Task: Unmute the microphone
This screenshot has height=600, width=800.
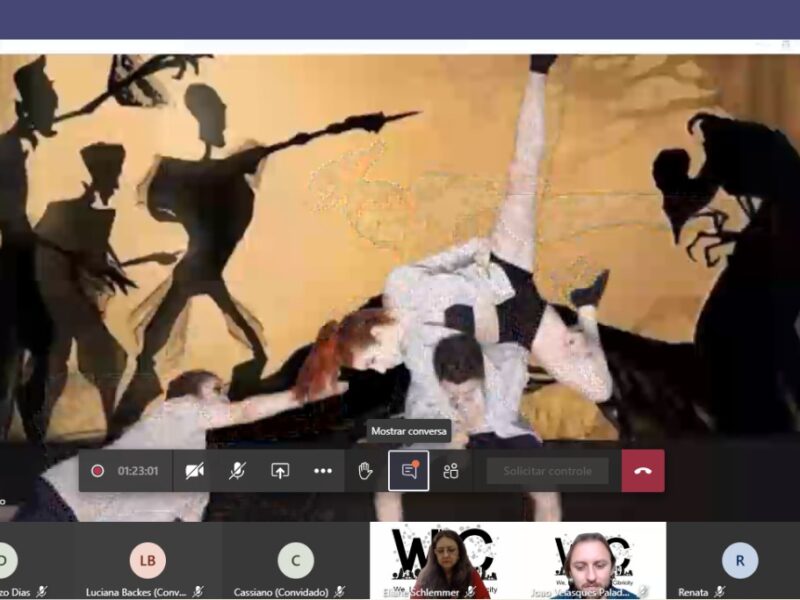Action: (x=237, y=471)
